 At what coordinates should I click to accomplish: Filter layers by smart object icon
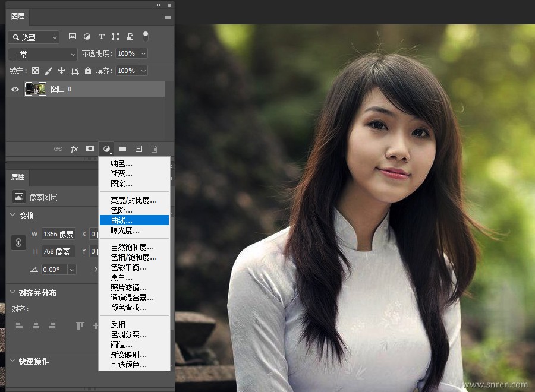pos(130,36)
